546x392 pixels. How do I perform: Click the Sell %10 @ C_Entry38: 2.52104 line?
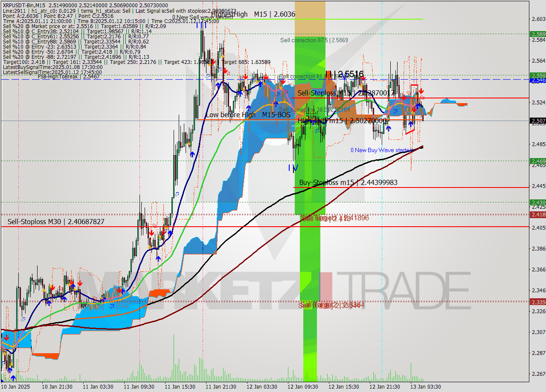pyautogui.click(x=77, y=31)
